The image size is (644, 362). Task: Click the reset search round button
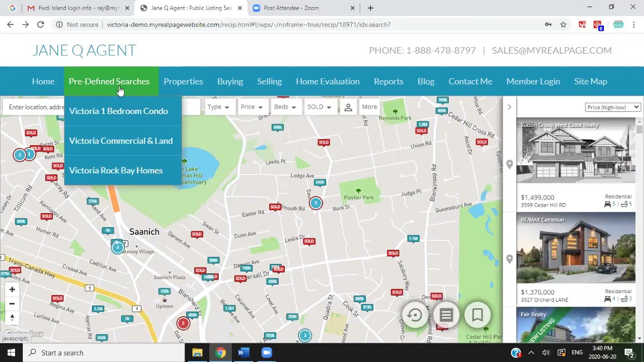click(x=415, y=315)
